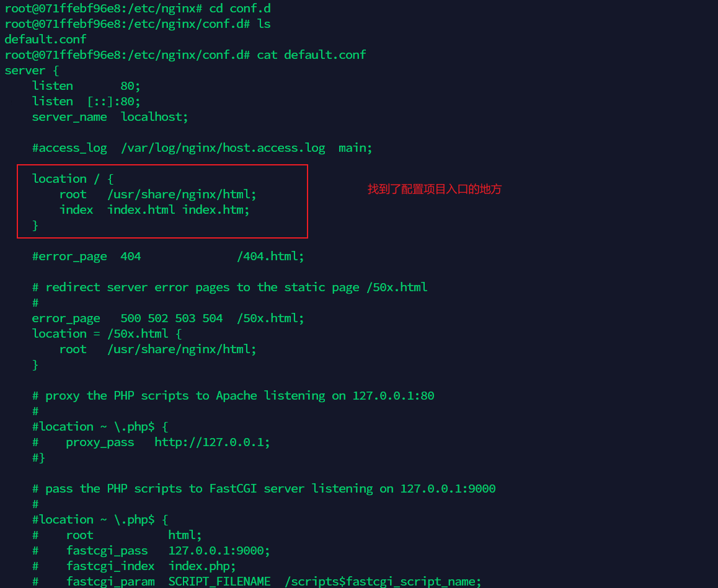718x588 pixels.
Task: Click the "proxy_pass http://127.0.0.1;" line
Action: (151, 442)
